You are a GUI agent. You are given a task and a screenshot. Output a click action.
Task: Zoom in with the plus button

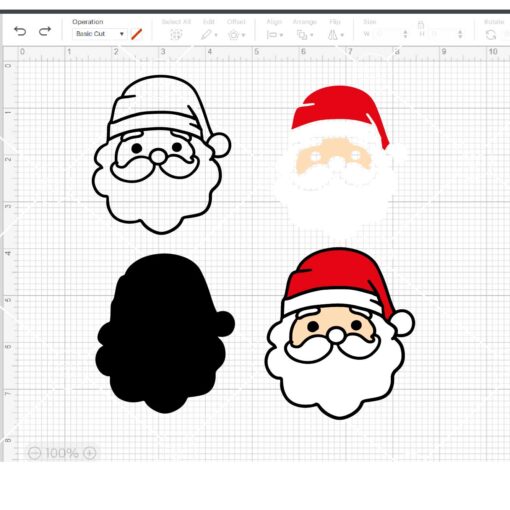coord(90,453)
